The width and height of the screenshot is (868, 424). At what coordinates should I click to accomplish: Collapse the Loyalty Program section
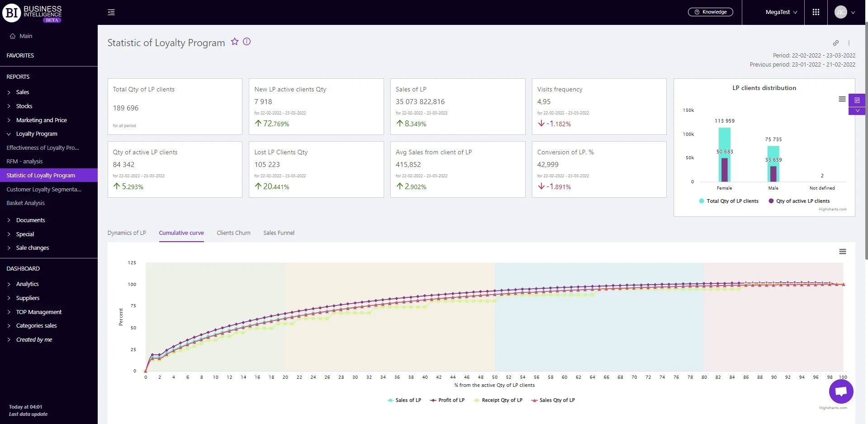[36, 134]
